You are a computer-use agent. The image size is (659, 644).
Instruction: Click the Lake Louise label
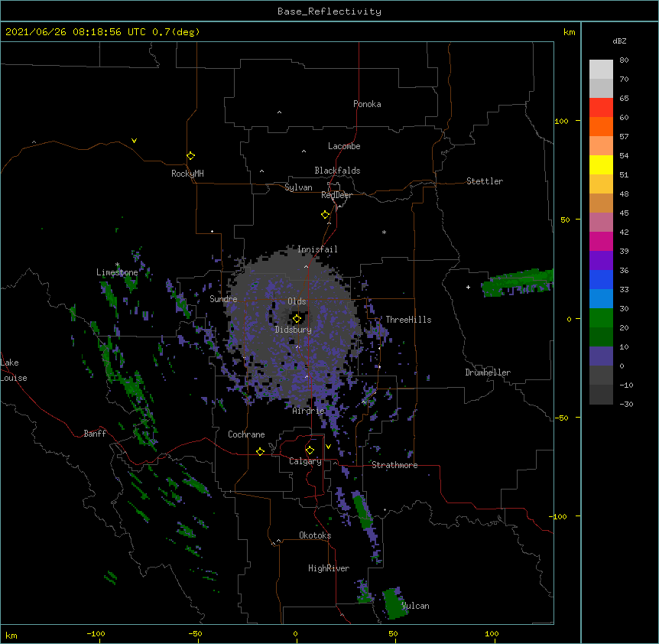(x=14, y=370)
